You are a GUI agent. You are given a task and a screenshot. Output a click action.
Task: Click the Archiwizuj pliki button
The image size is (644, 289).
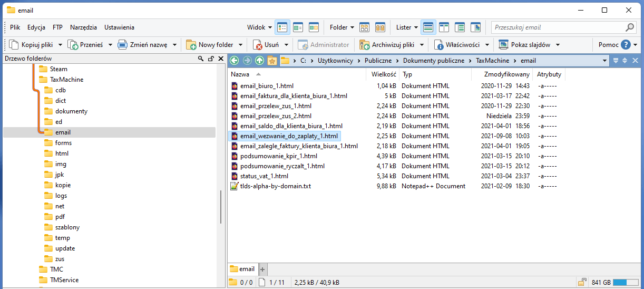tap(387, 45)
